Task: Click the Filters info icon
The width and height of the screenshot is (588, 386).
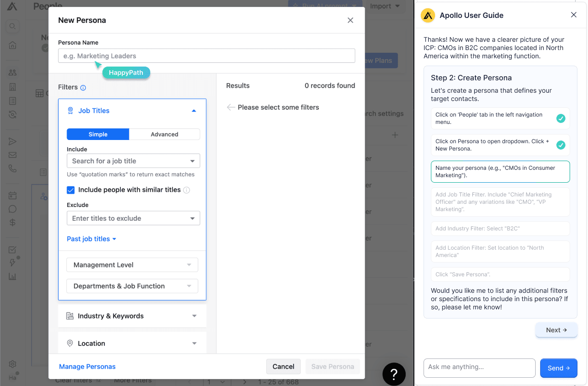Action: click(83, 88)
